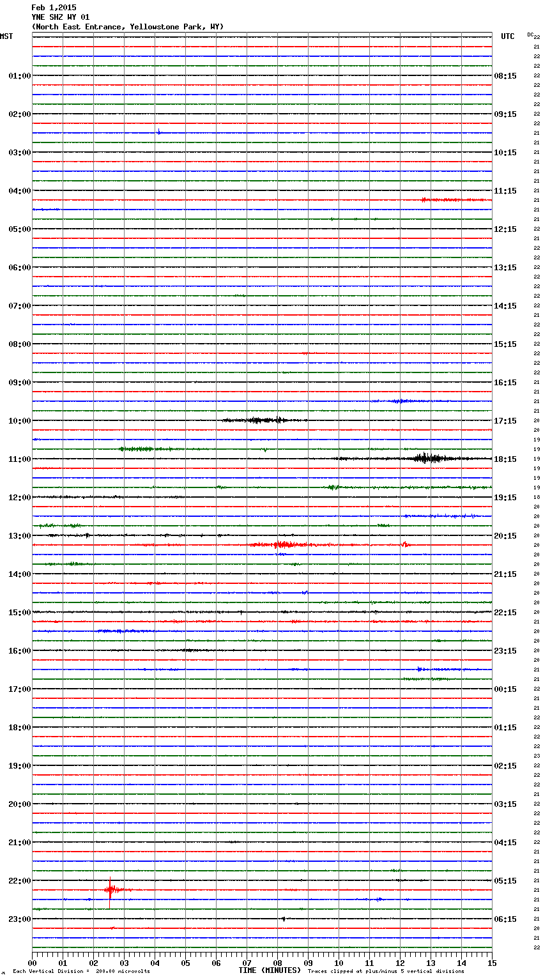Click the 00:15 UTC time label

click(x=505, y=689)
